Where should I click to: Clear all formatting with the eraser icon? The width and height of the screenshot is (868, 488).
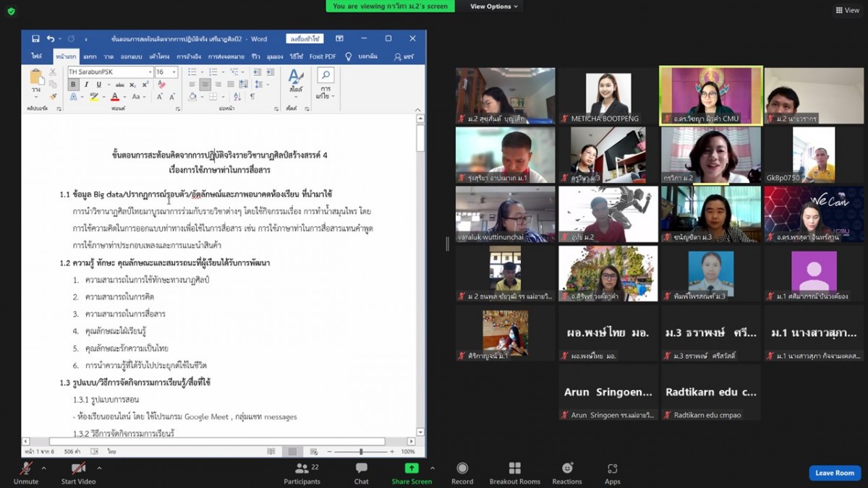coord(161,85)
